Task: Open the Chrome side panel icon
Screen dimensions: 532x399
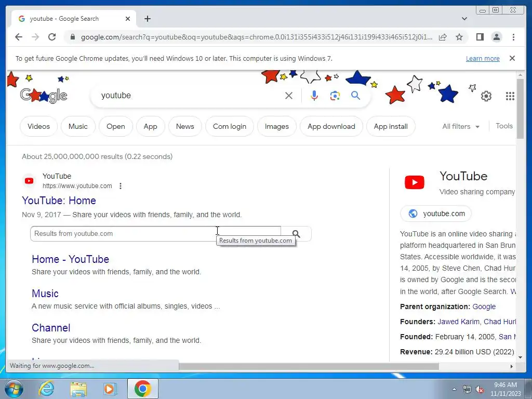Action: point(480,37)
